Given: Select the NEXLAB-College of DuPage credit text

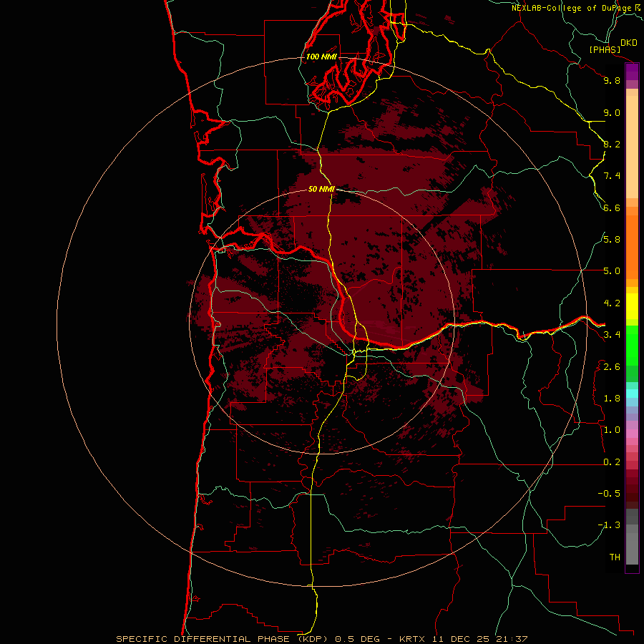Looking at the screenshot, I should click(x=572, y=8).
